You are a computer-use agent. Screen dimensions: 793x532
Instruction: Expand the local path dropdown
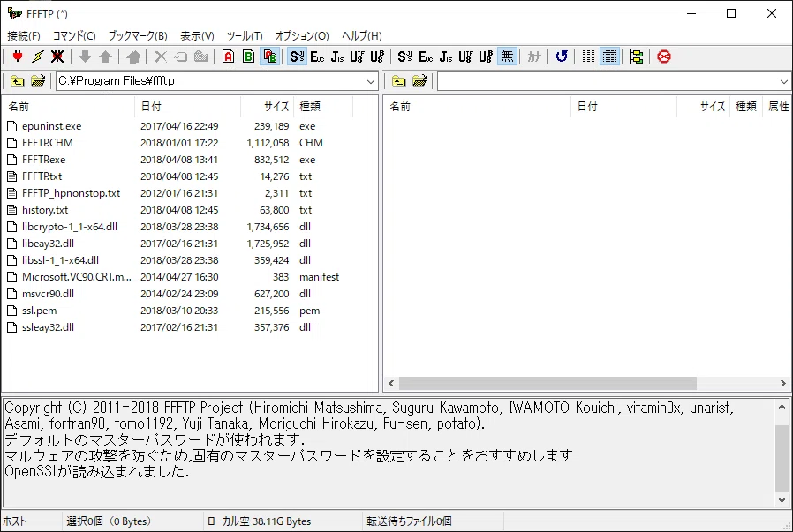point(371,81)
